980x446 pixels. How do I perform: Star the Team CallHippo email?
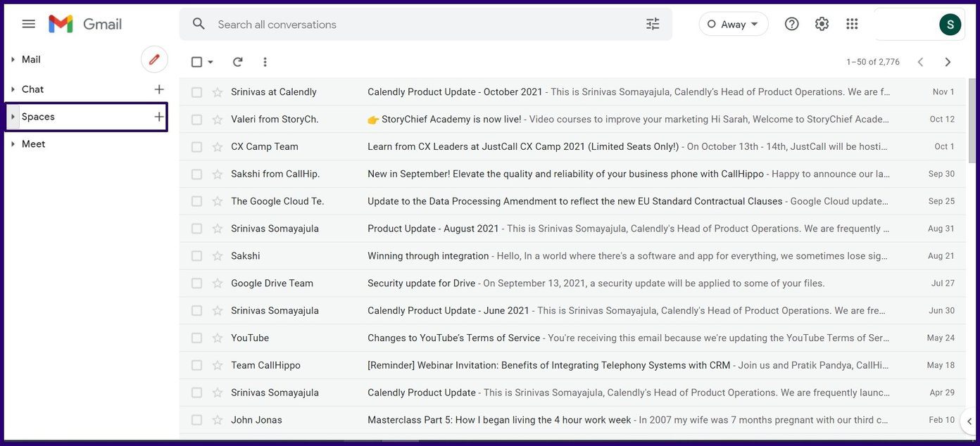[x=218, y=366]
